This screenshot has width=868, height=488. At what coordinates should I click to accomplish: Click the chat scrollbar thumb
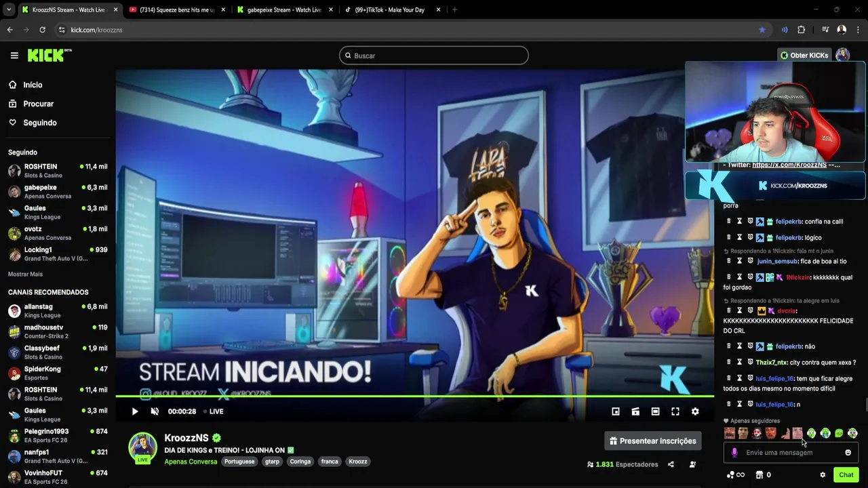(x=865, y=405)
